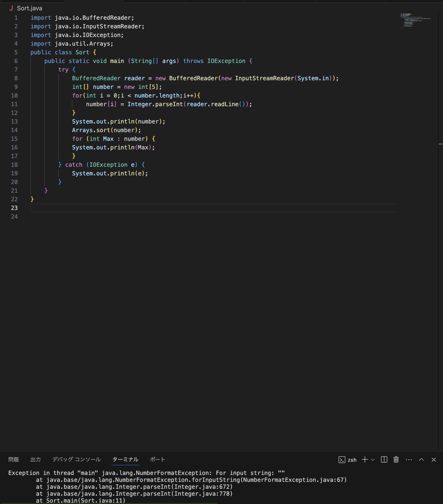Split the terminal pane
This screenshot has width=443, height=504.
pos(384,459)
